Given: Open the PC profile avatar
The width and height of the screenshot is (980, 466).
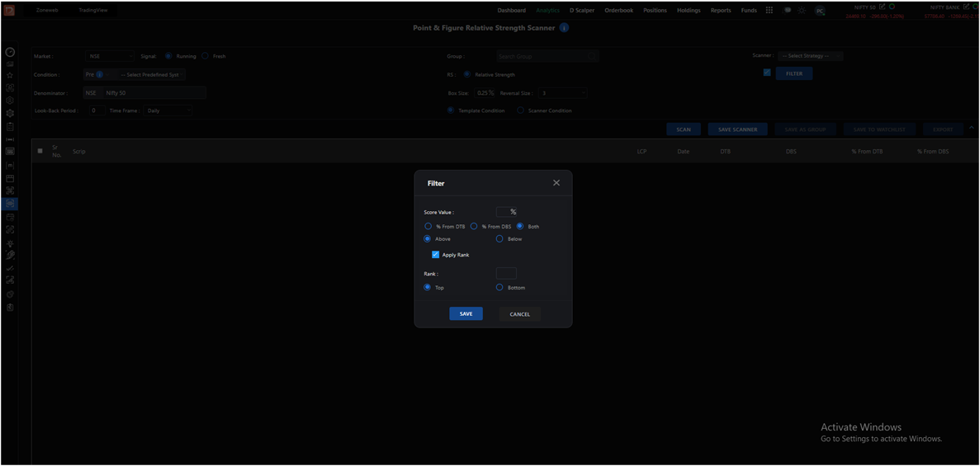Looking at the screenshot, I should click(x=819, y=12).
